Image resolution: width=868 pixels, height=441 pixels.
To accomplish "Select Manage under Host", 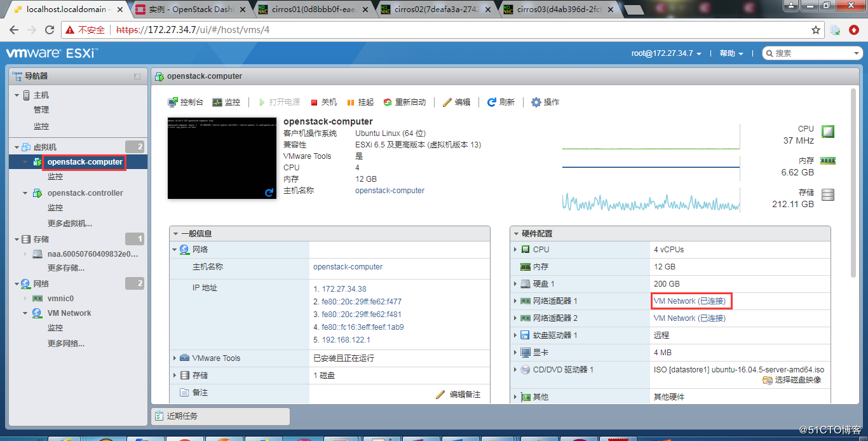I will tap(41, 110).
